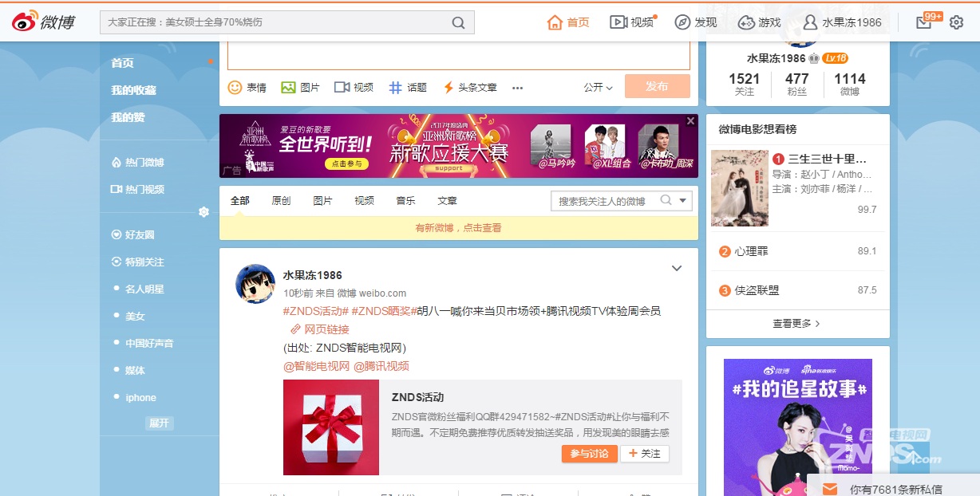The width and height of the screenshot is (980, 496).
Task: Click the post composer text area
Action: (459, 55)
